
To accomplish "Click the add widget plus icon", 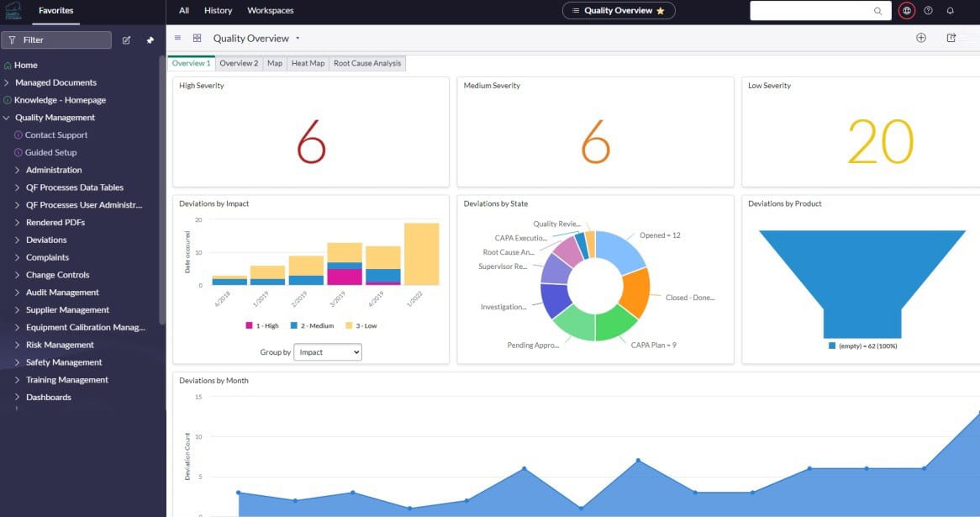I will tap(920, 38).
